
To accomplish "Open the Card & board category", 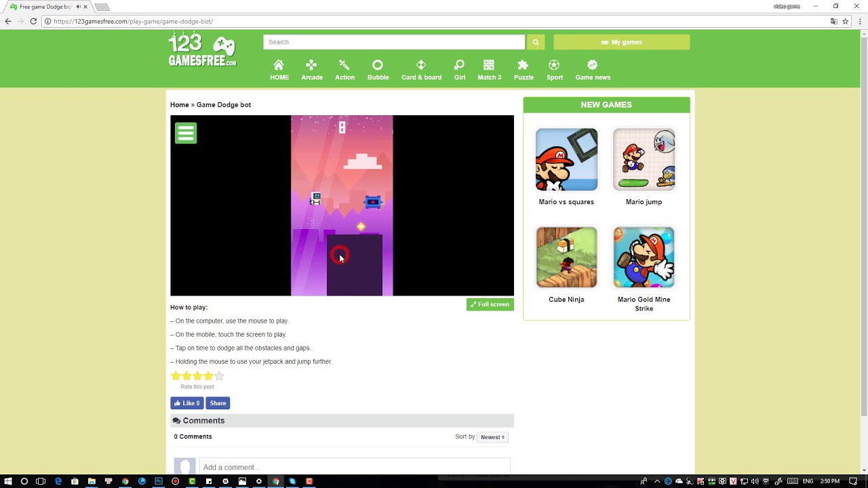I will tap(421, 70).
